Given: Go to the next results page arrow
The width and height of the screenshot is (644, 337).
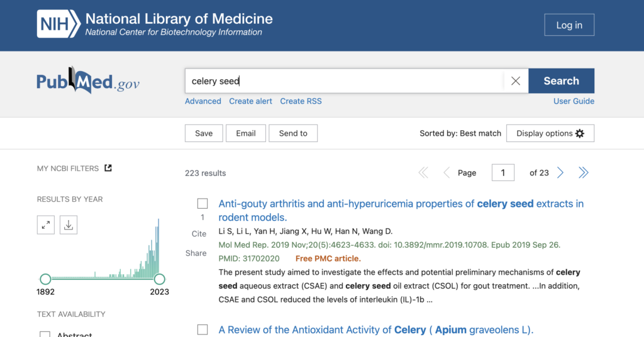Looking at the screenshot, I should coord(560,173).
